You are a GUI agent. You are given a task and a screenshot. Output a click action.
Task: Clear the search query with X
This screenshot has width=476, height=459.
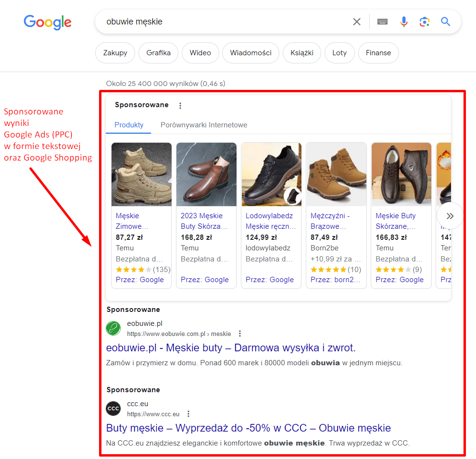[357, 22]
